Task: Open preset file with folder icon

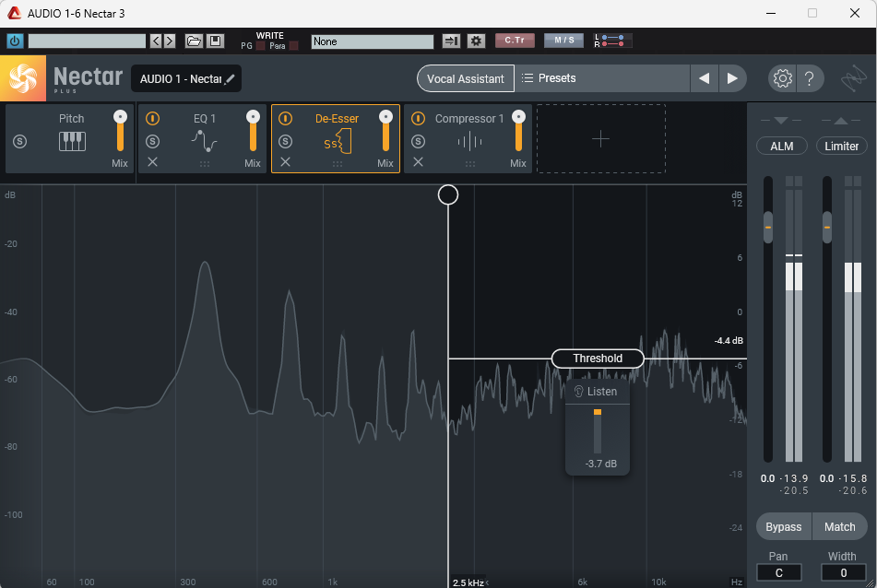Action: click(x=194, y=41)
